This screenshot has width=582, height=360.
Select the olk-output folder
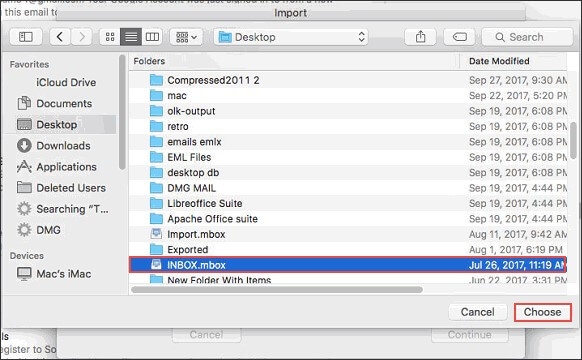click(348, 111)
